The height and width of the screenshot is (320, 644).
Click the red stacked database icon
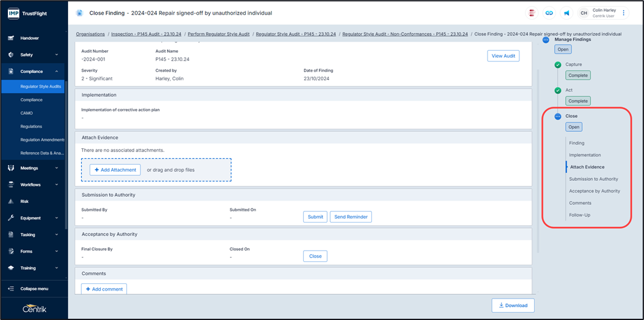(x=532, y=13)
